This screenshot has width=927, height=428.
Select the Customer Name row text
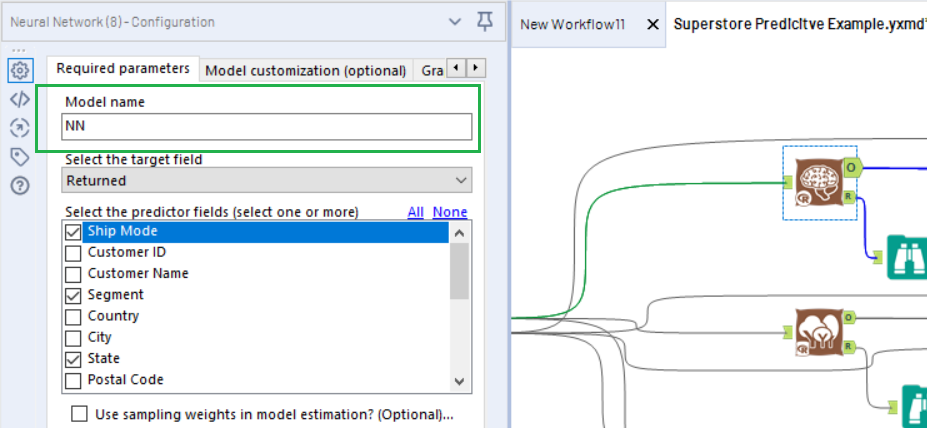tap(138, 273)
